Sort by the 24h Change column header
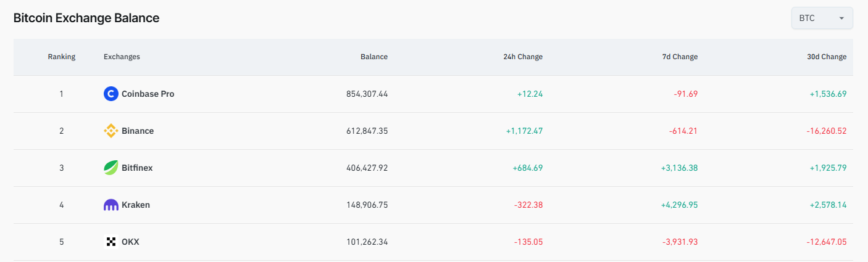Viewport: 868px width, 262px height. [522, 57]
